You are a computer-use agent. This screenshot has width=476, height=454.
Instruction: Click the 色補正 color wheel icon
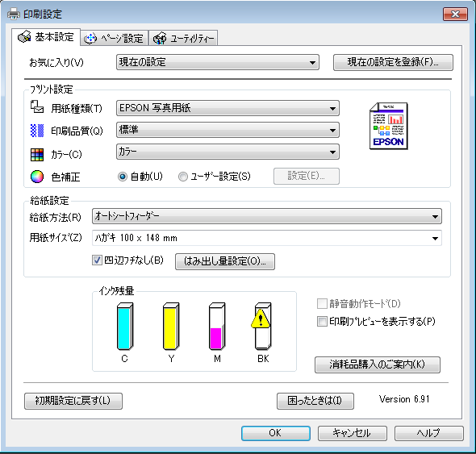(37, 177)
